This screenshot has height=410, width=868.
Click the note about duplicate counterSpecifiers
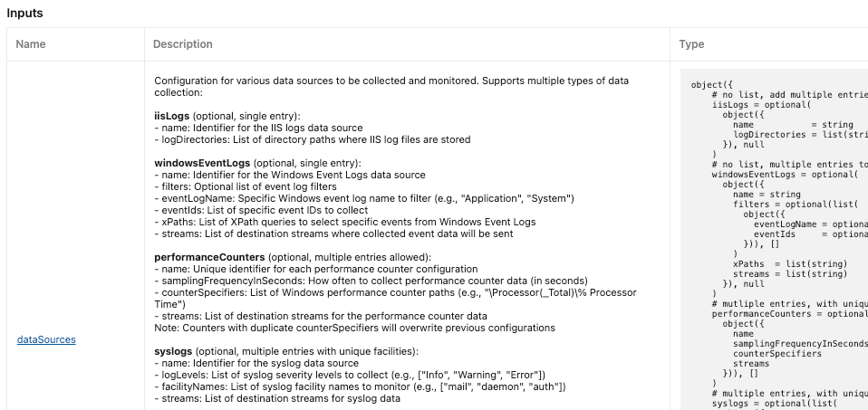(355, 328)
